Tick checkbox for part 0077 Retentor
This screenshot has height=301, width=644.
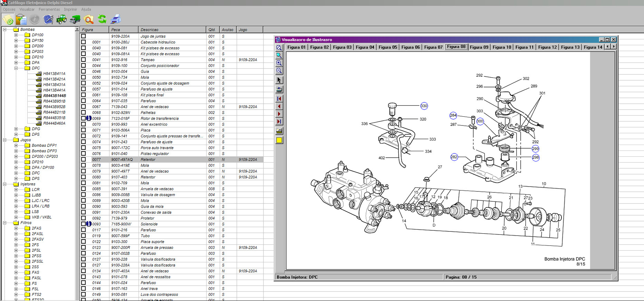pyautogui.click(x=84, y=160)
